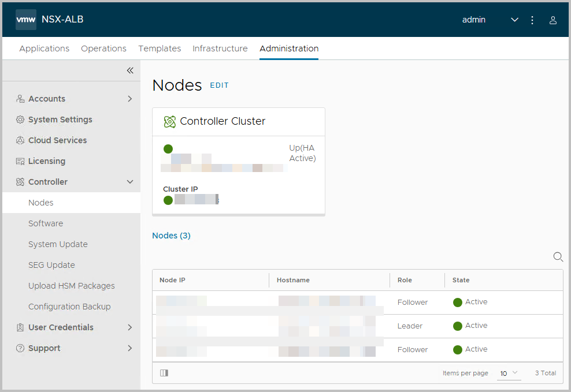The height and width of the screenshot is (392, 571).
Task: Expand the User Credentials chevron
Action: (x=130, y=327)
